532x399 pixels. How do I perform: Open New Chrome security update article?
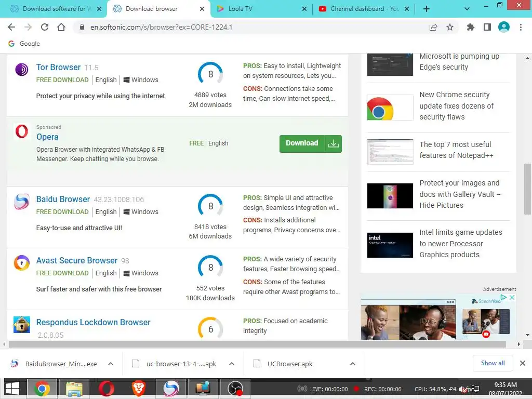456,106
